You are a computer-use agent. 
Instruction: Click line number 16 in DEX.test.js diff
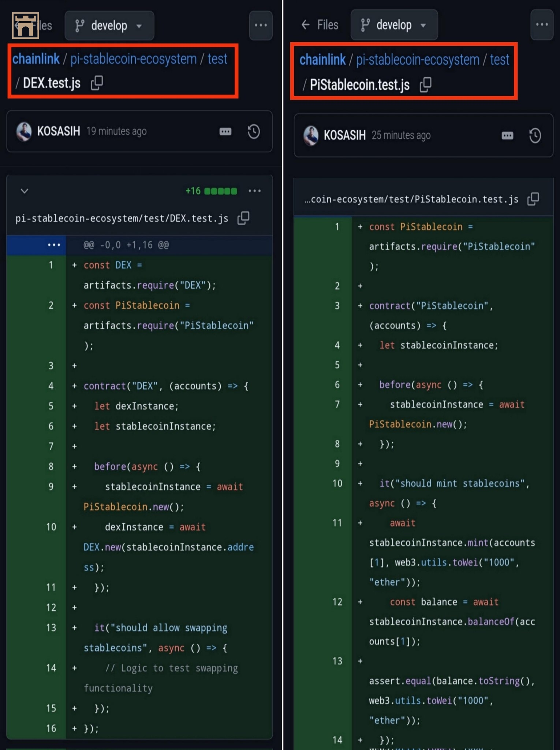click(x=51, y=728)
